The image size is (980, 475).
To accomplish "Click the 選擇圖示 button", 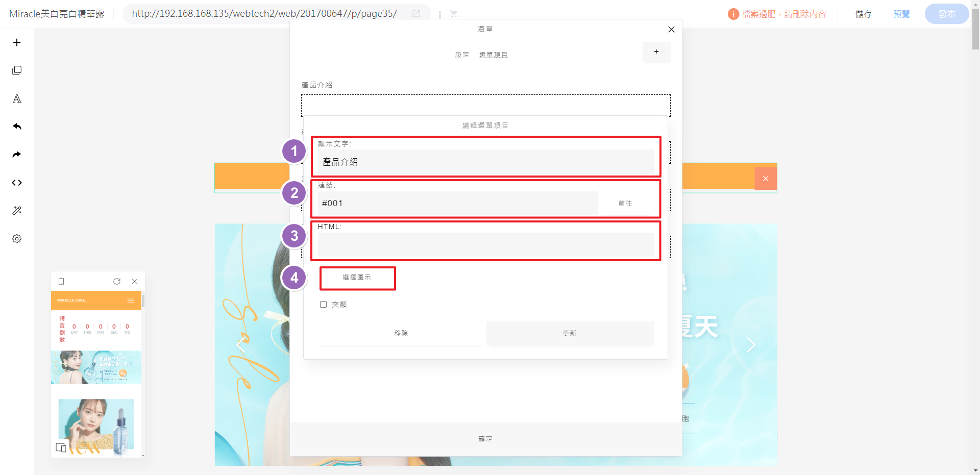I will [357, 278].
